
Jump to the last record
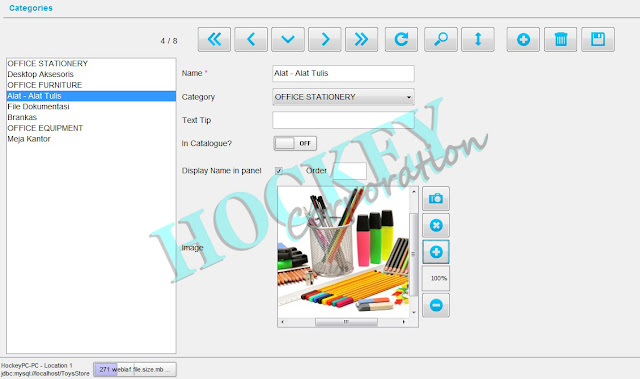pos(361,40)
